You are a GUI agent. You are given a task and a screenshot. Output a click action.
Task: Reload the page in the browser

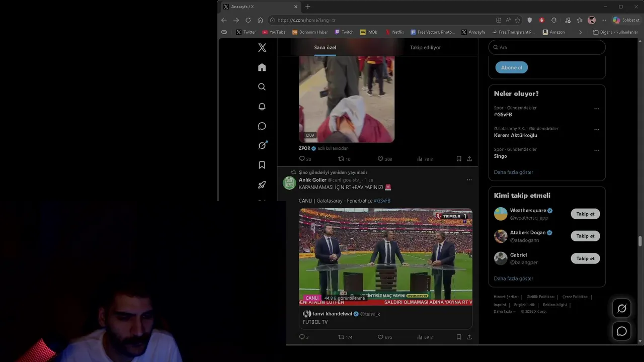pos(248,20)
